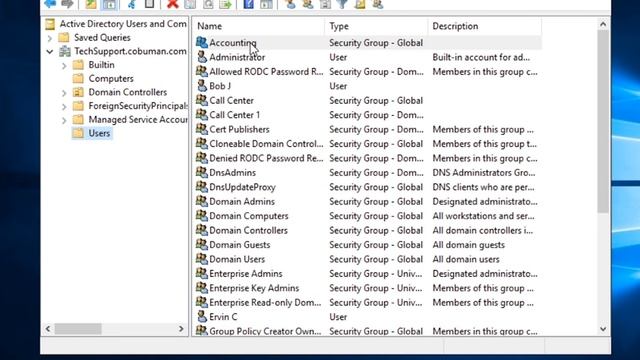This screenshot has width=640, height=360.
Task: Click the Administrator user icon
Action: tap(202, 57)
